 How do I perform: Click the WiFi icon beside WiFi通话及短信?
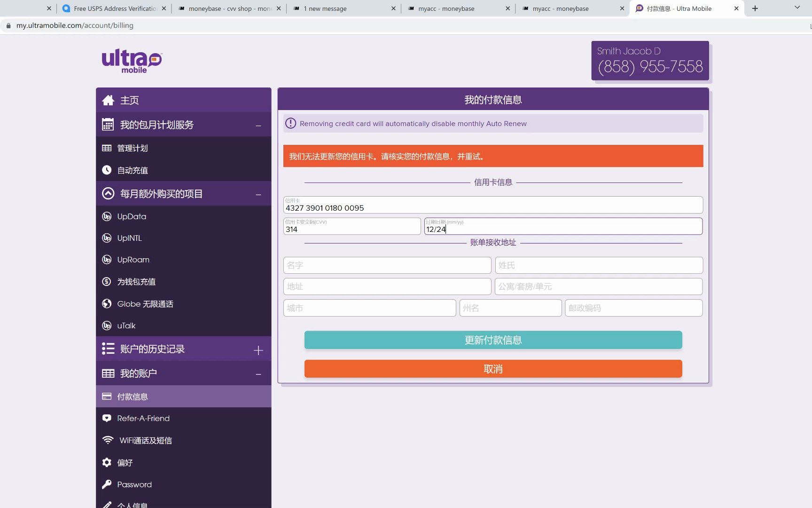pos(108,440)
